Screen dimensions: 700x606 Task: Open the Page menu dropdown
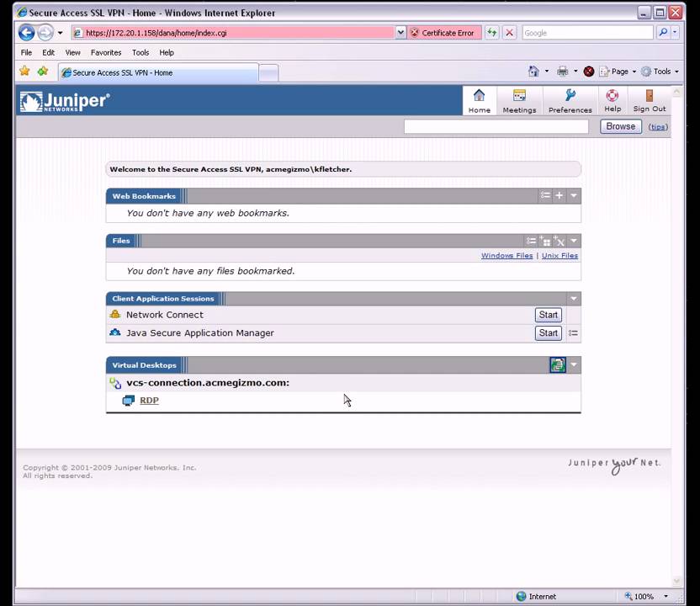pos(618,72)
